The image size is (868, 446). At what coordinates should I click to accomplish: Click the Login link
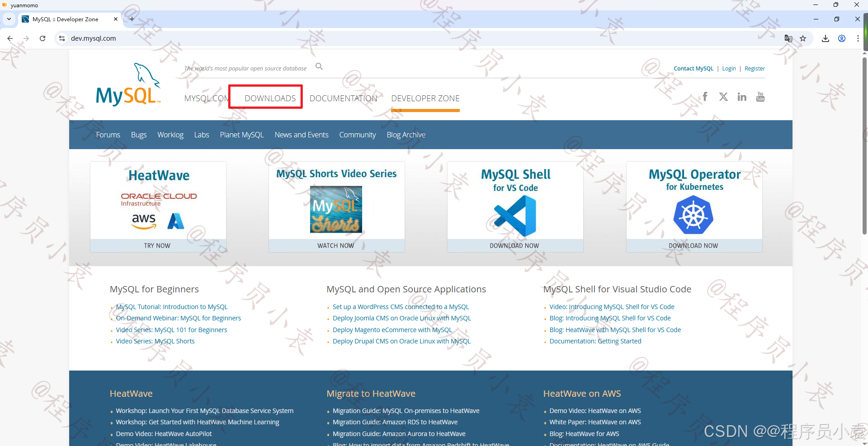click(x=729, y=69)
